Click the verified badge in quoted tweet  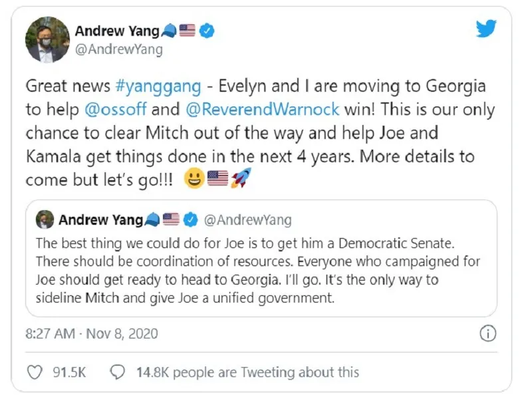tap(190, 219)
